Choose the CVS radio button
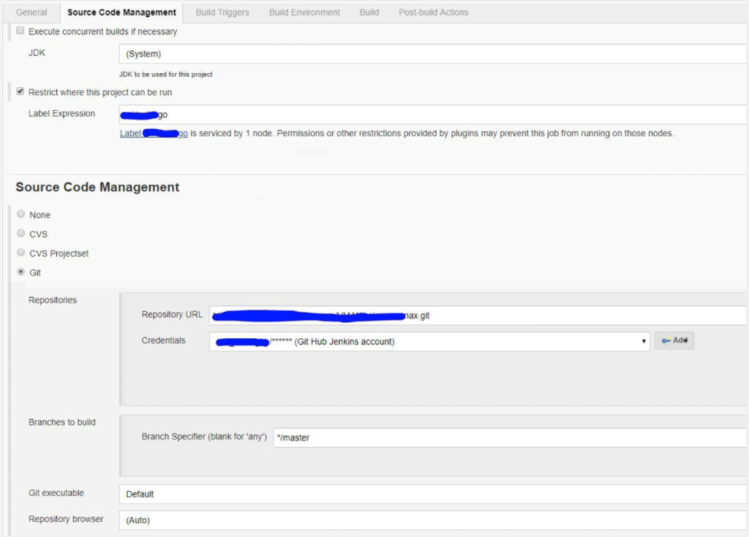This screenshot has width=749, height=537. tap(21, 233)
